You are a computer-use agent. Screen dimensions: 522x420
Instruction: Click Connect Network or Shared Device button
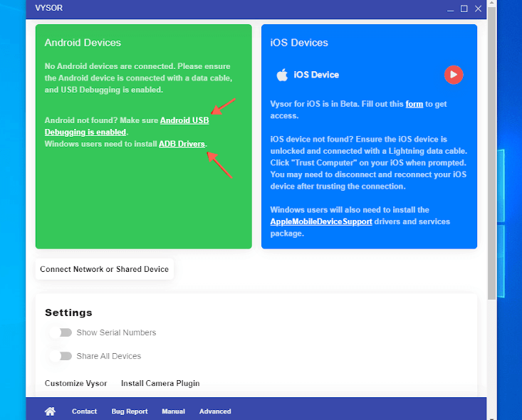click(105, 269)
